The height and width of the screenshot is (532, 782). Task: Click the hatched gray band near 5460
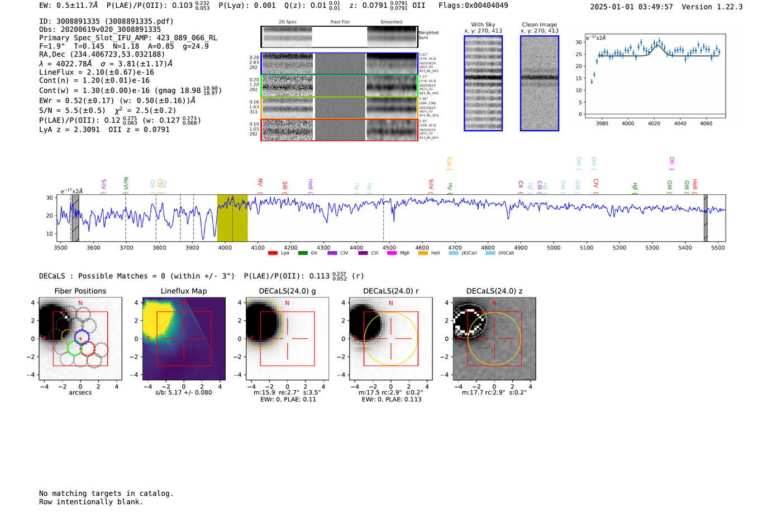tap(705, 218)
